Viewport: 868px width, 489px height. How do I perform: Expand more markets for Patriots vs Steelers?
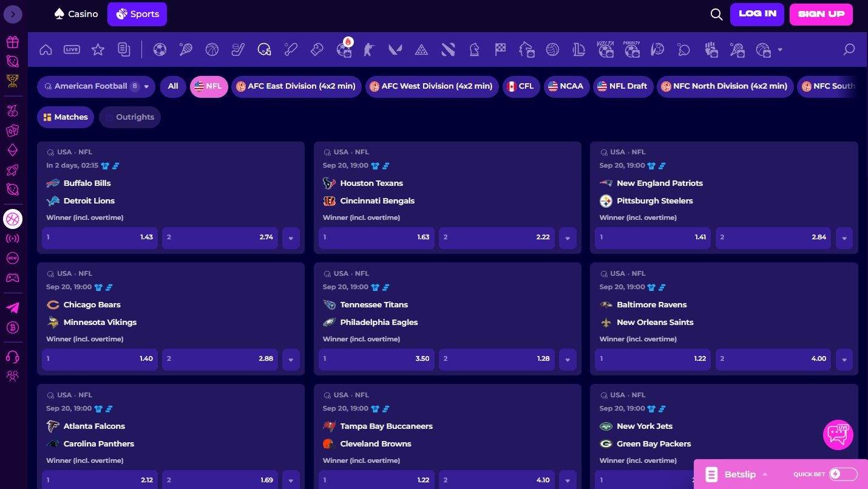[844, 238]
